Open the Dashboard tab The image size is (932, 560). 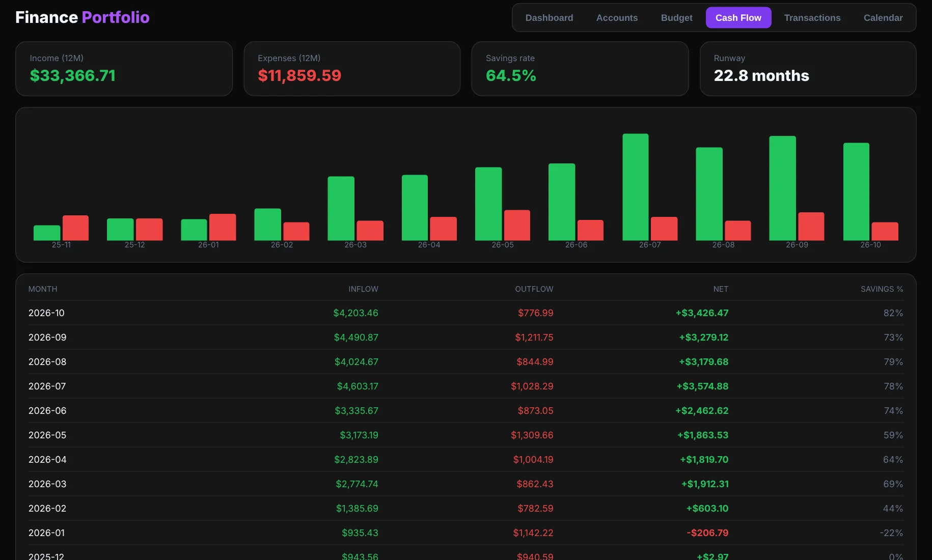tap(549, 18)
